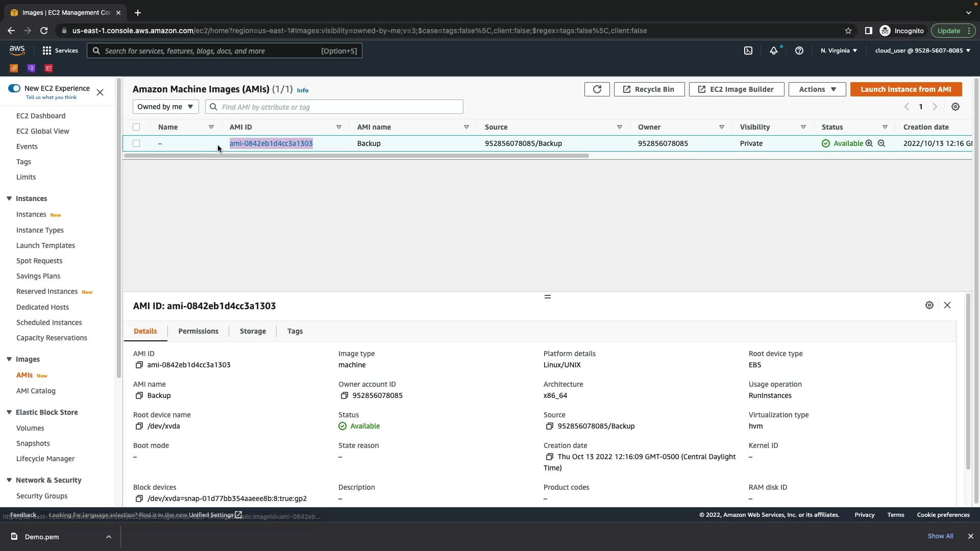Click zoom-in filter icon beside Available status

pyautogui.click(x=869, y=143)
